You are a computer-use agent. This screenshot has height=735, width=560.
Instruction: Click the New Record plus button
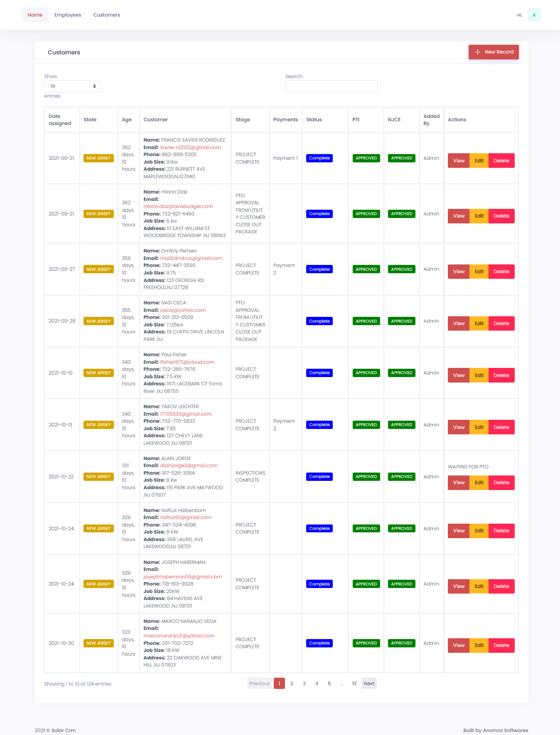click(x=494, y=52)
